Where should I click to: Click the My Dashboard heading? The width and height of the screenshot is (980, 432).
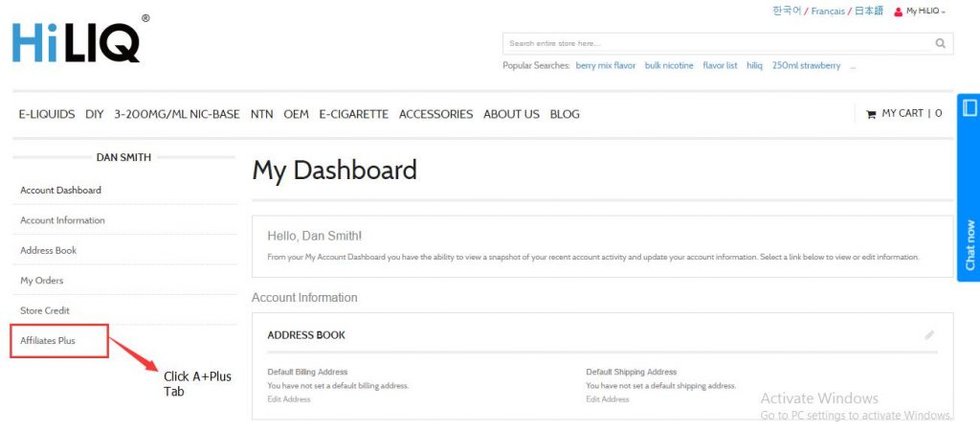pos(334,171)
